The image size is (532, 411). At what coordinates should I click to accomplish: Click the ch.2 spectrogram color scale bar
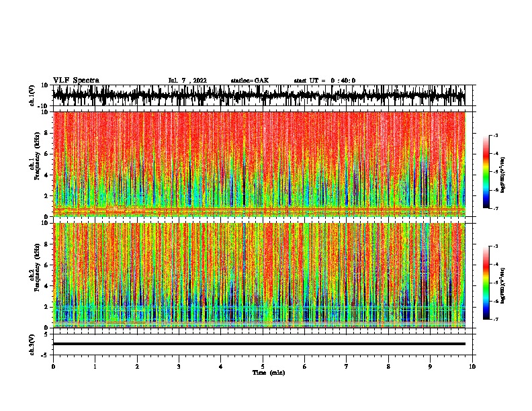pyautogui.click(x=486, y=283)
